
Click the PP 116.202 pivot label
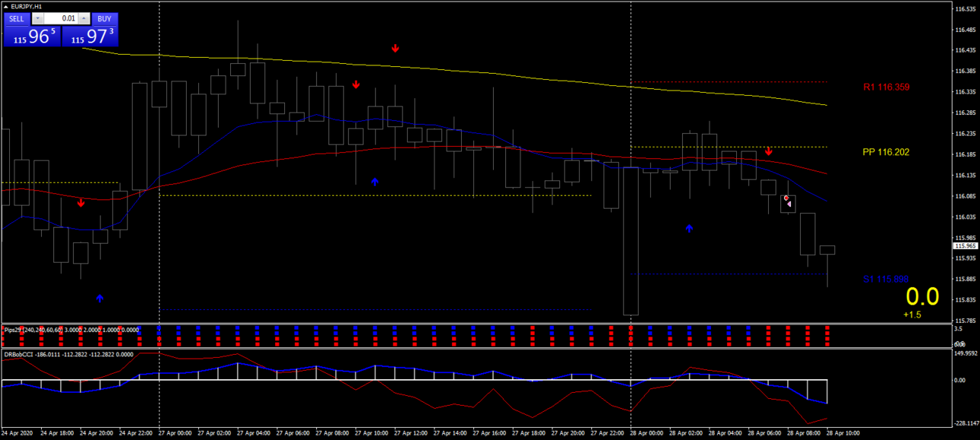[886, 152]
